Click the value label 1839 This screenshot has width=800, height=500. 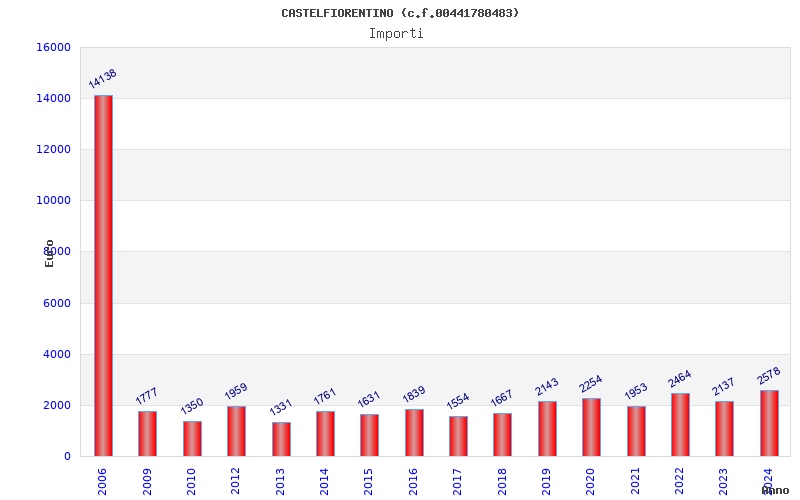pos(413,394)
